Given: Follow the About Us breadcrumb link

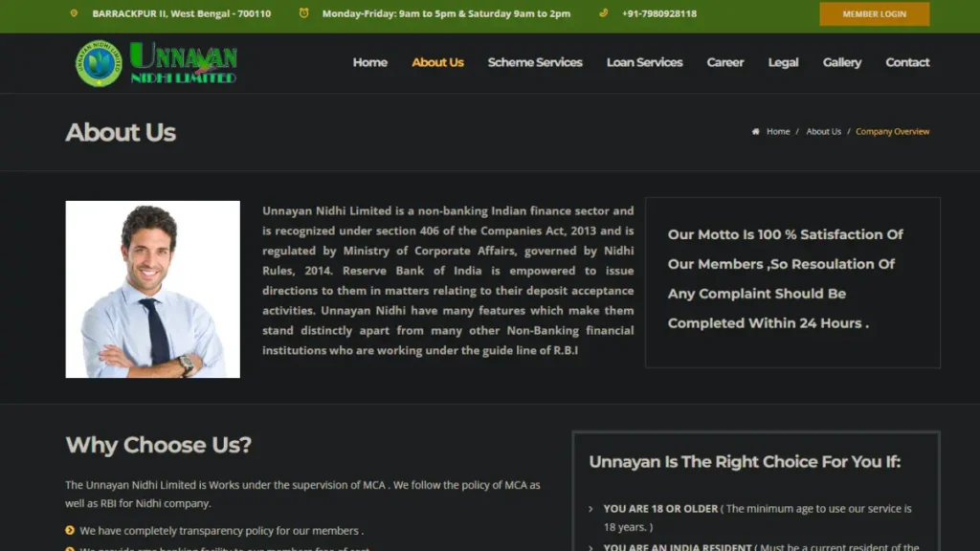Looking at the screenshot, I should (x=823, y=132).
